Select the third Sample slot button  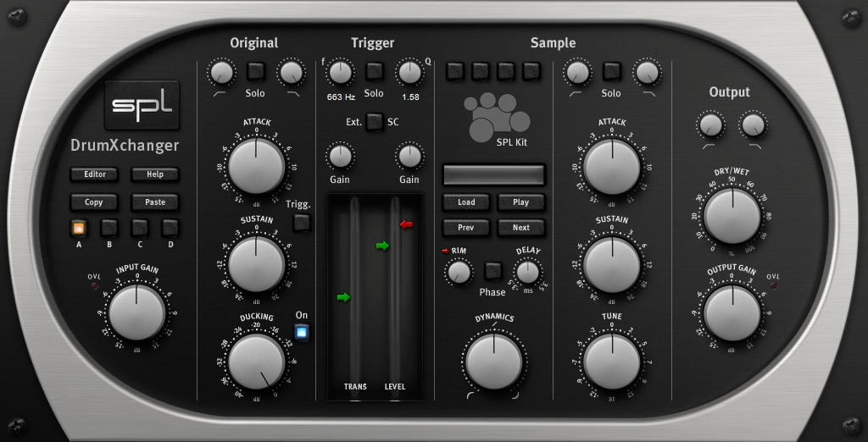[x=506, y=71]
